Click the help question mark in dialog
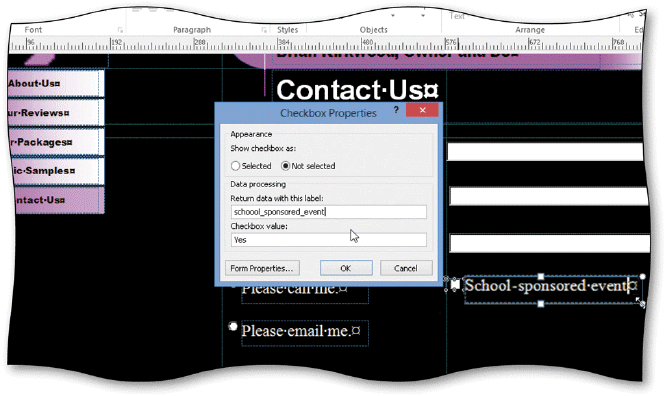This screenshot has width=665, height=396. [396, 110]
